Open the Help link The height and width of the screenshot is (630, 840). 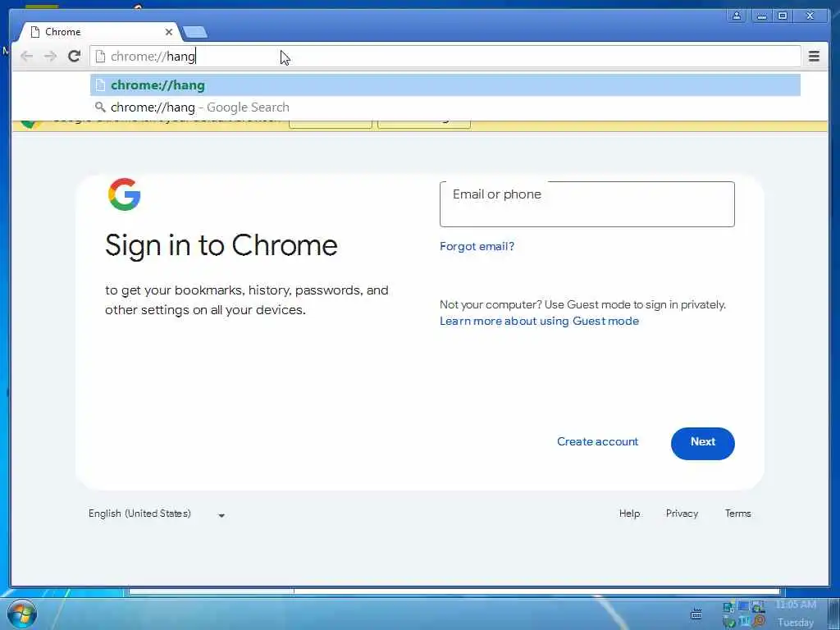pyautogui.click(x=629, y=514)
